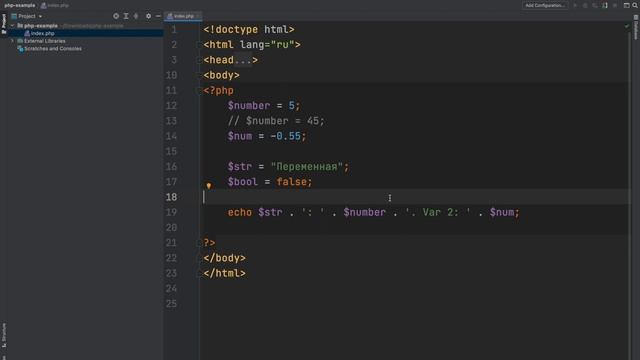Click the listen-for-debug icon left of Stop

605,5
